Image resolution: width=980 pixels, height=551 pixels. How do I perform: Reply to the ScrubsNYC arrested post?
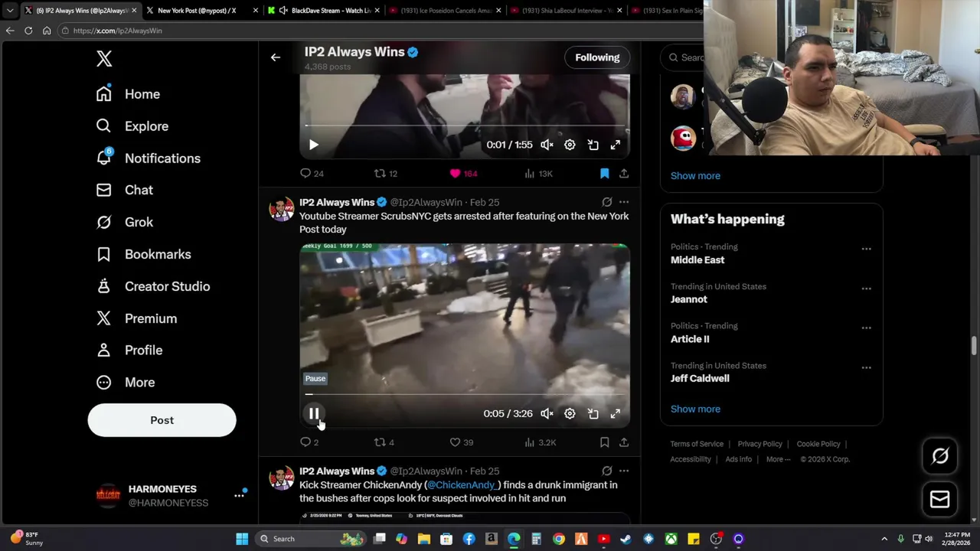pyautogui.click(x=309, y=442)
